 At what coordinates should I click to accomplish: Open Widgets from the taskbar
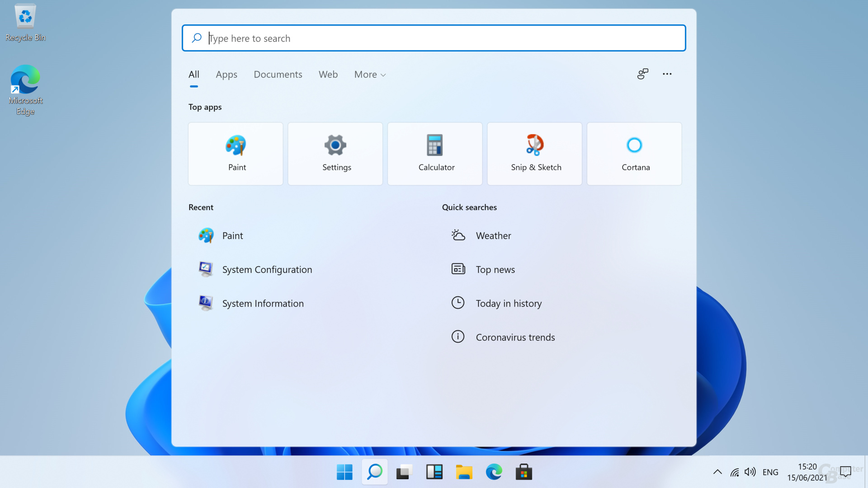434,472
